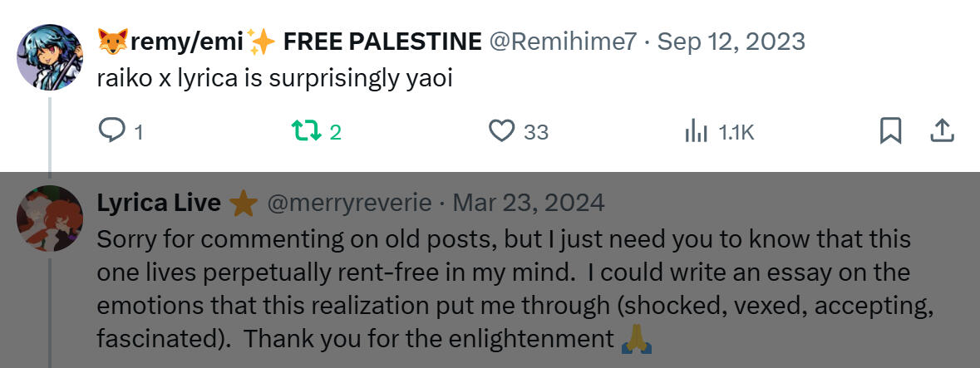This screenshot has width=980, height=368.
Task: Open the Mar 23, 2024 timestamp
Action: pyautogui.click(x=529, y=203)
